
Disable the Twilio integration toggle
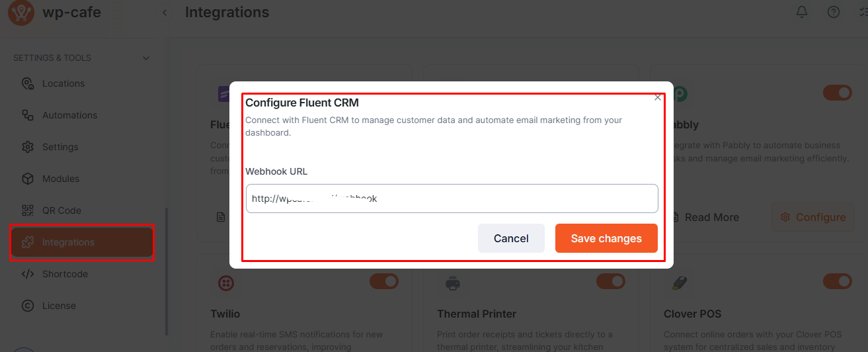tap(383, 281)
